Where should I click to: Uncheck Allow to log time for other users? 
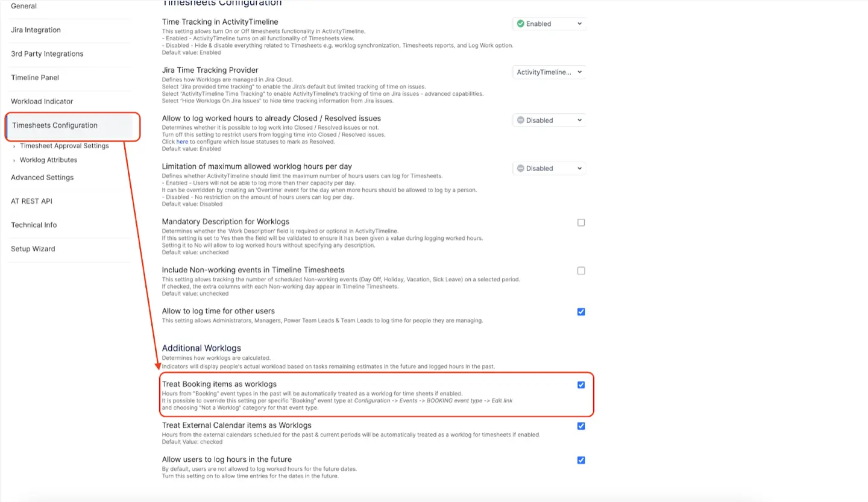tap(580, 312)
